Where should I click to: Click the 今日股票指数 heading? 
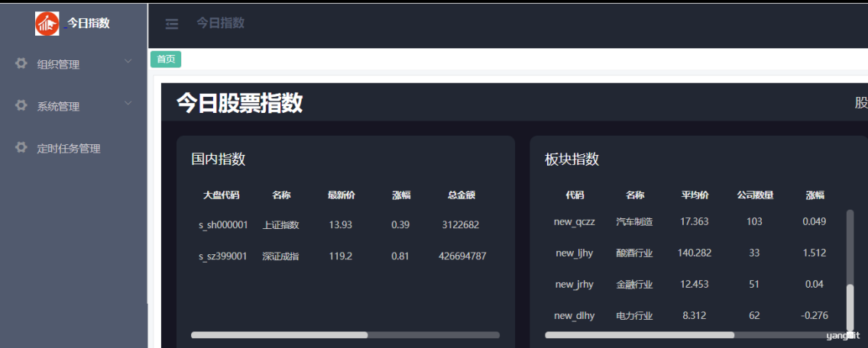tap(239, 103)
